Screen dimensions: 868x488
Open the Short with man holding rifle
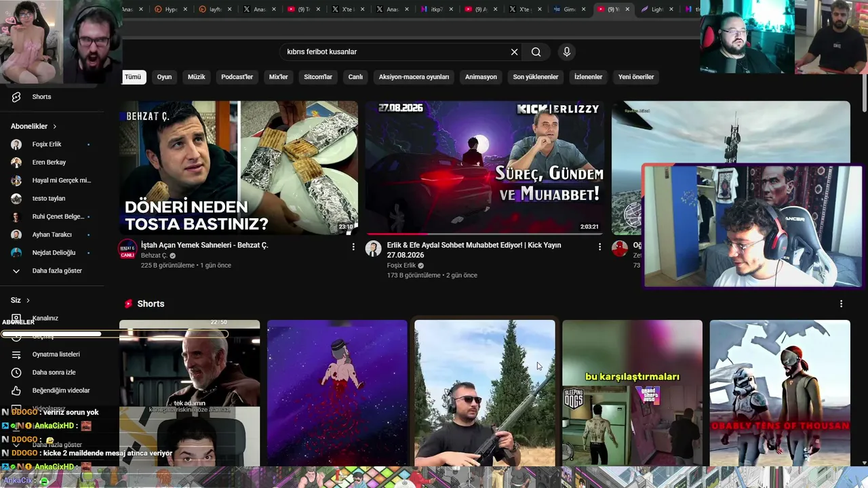point(484,393)
